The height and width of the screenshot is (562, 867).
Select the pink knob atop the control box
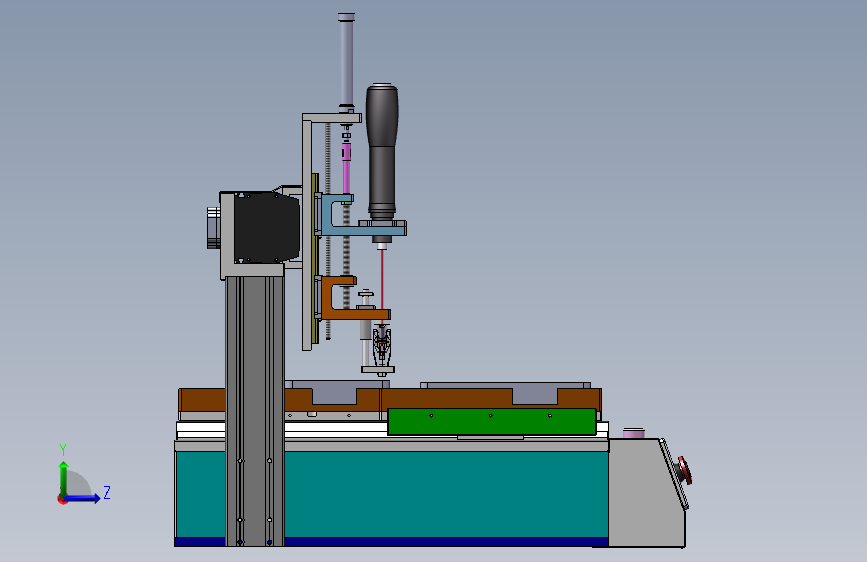634,433
